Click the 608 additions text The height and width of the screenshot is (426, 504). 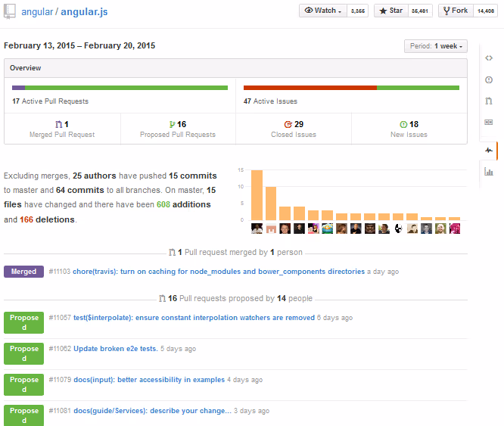click(x=184, y=204)
